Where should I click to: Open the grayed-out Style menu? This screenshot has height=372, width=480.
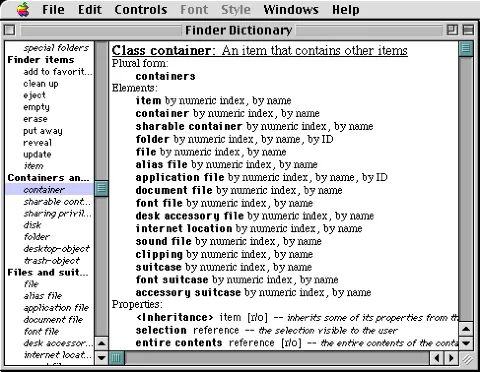click(x=236, y=9)
